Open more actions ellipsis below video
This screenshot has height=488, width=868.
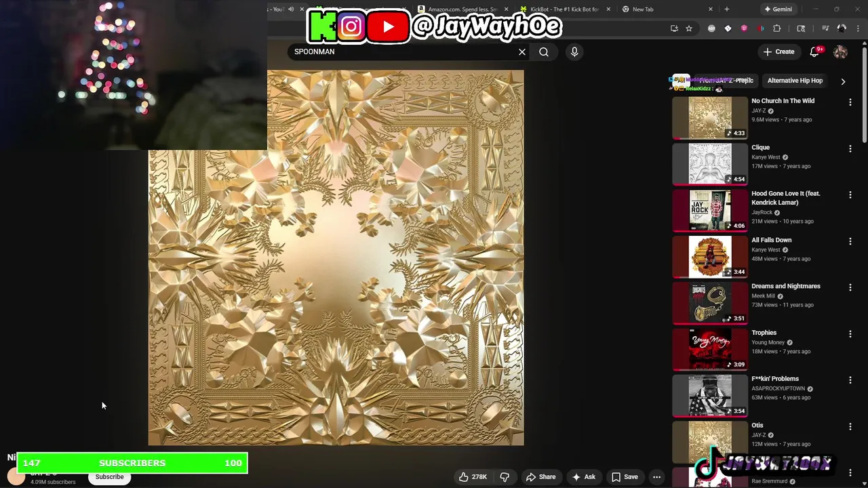click(656, 477)
